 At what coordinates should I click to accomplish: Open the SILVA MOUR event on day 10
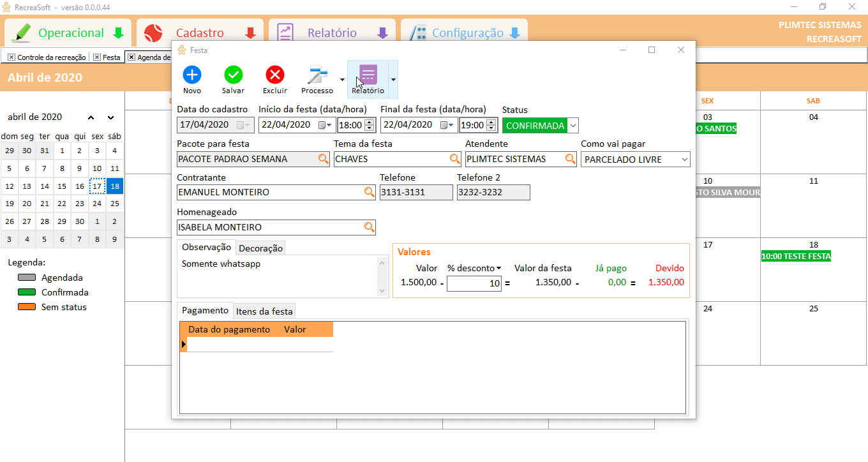point(728,193)
